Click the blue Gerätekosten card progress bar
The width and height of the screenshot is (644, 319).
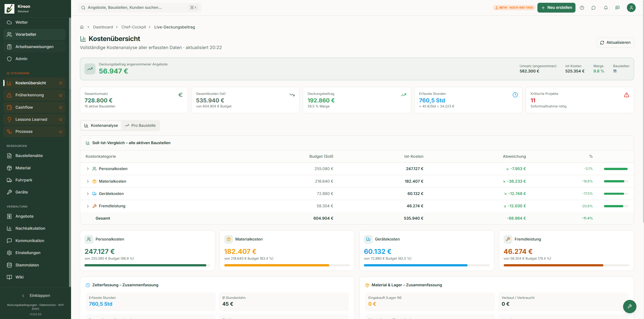click(426, 265)
